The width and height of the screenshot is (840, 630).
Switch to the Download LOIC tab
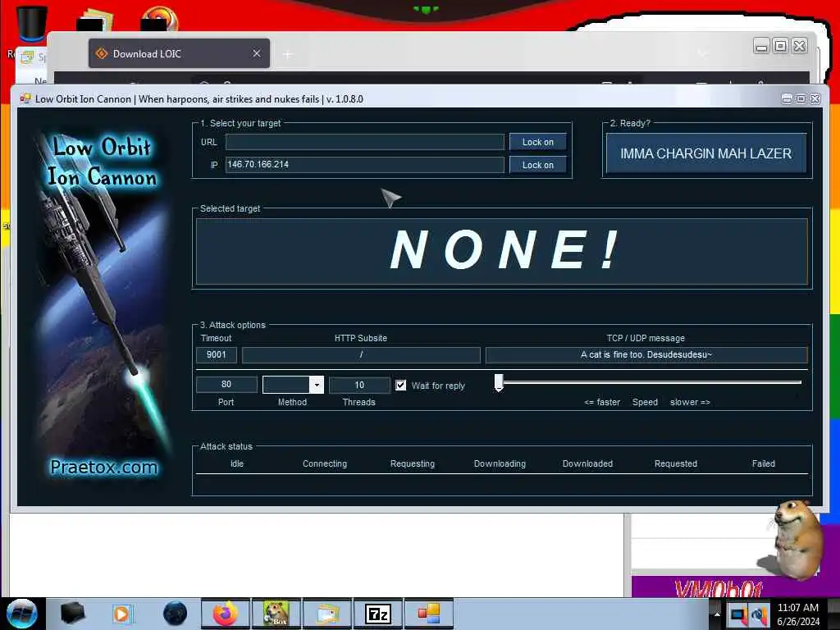click(179, 53)
